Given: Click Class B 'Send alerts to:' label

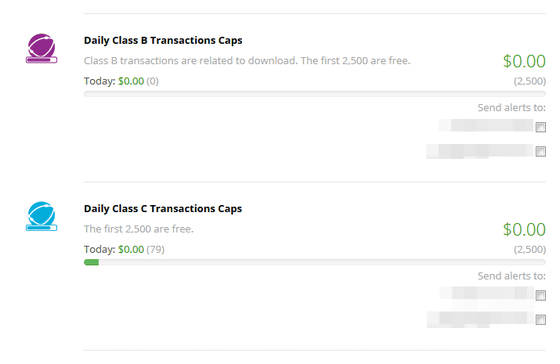Looking at the screenshot, I should 512,108.
